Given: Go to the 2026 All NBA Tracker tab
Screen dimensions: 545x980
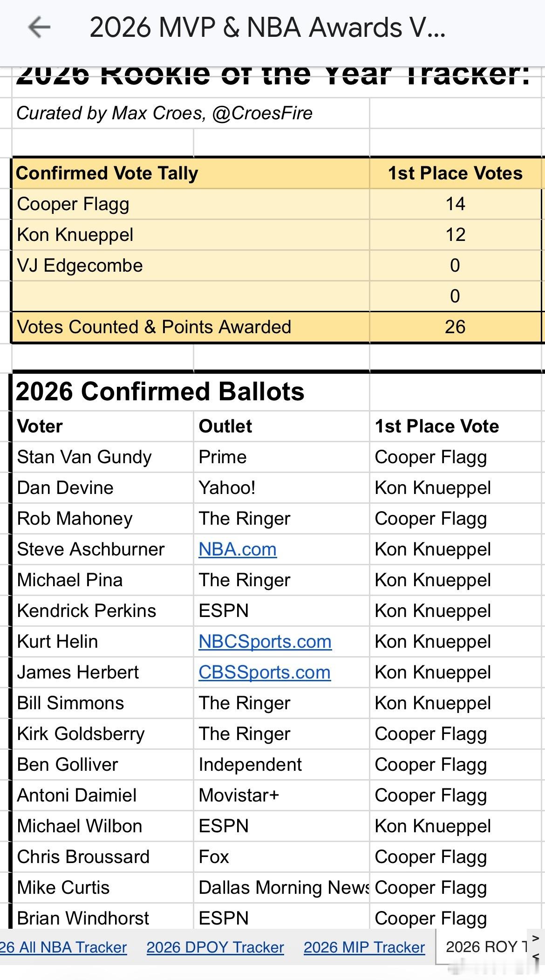Looking at the screenshot, I should click(x=63, y=947).
